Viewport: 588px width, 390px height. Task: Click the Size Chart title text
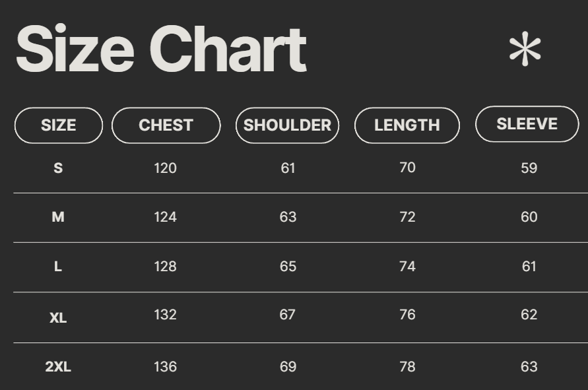160,49
